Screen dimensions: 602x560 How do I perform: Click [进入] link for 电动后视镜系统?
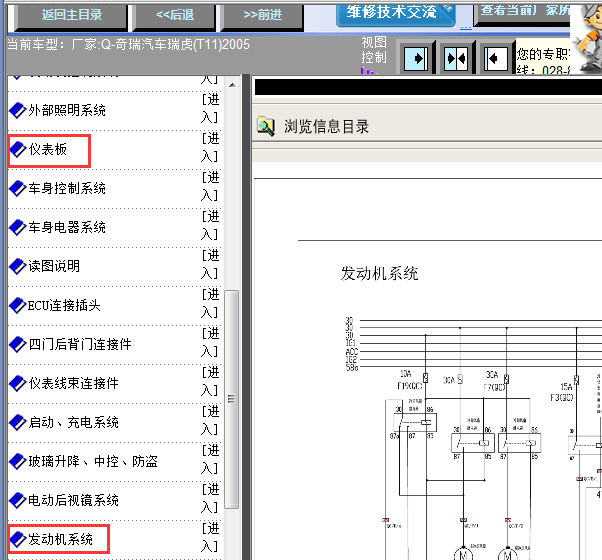pyautogui.click(x=210, y=499)
